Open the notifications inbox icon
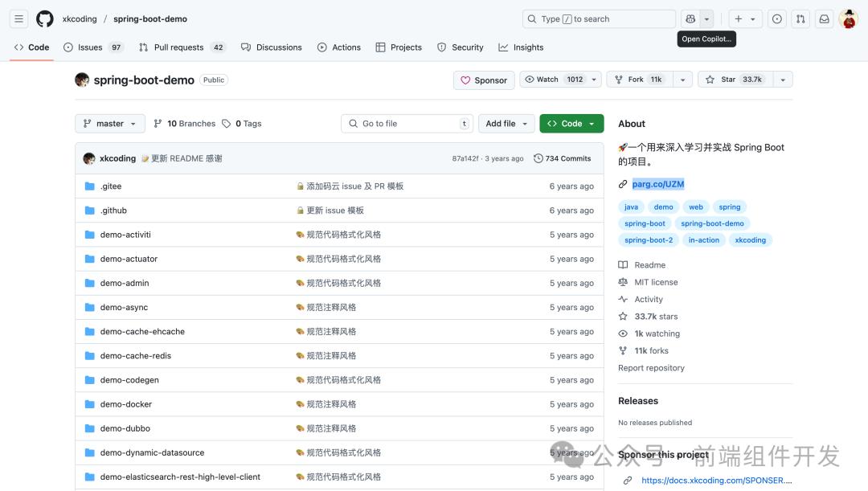The height and width of the screenshot is (491, 868). coord(825,18)
